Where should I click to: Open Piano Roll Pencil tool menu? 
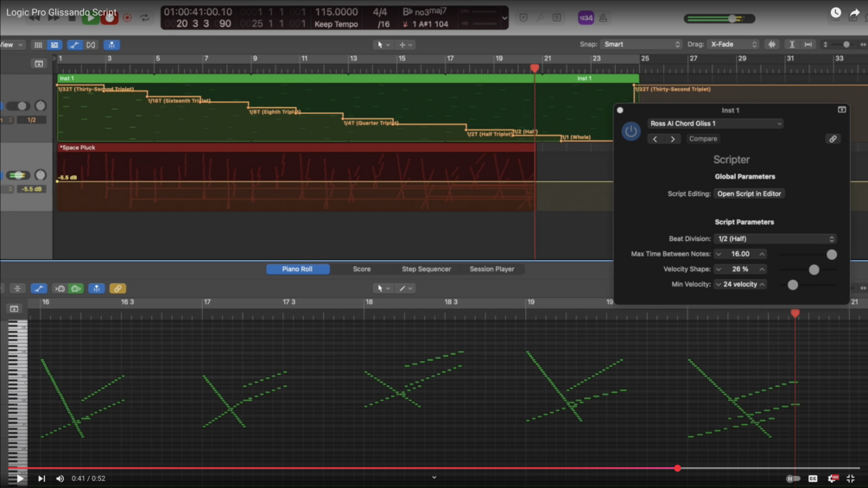click(406, 288)
